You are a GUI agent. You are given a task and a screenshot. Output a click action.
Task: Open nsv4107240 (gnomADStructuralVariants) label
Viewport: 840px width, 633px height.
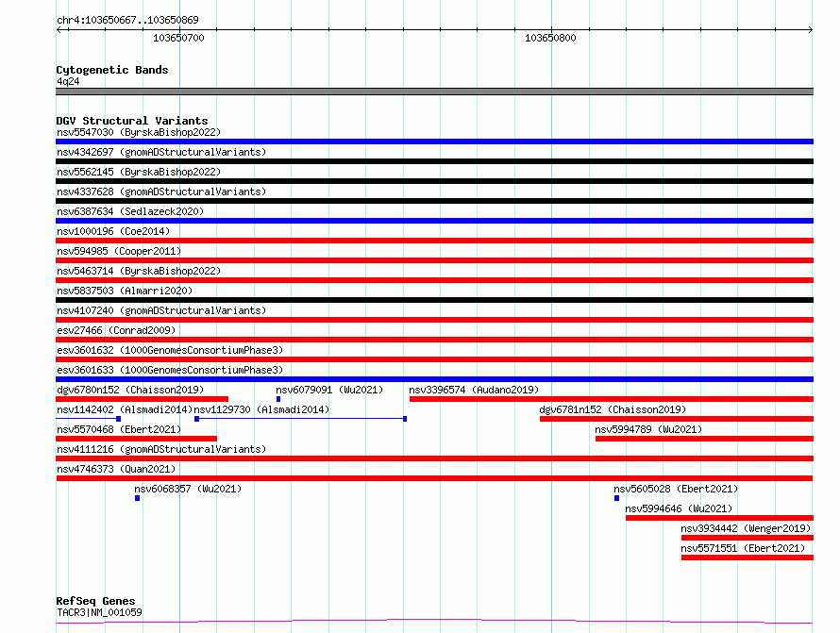(x=161, y=310)
